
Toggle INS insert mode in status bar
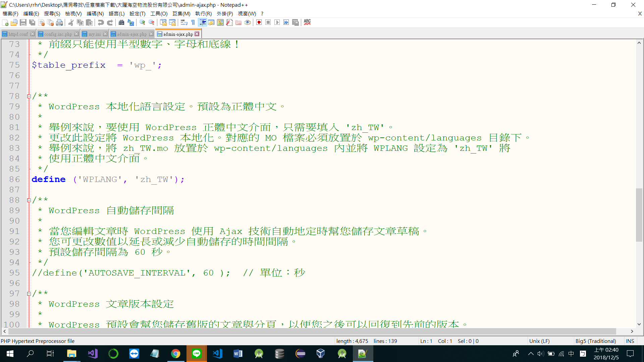pyautogui.click(x=630, y=341)
